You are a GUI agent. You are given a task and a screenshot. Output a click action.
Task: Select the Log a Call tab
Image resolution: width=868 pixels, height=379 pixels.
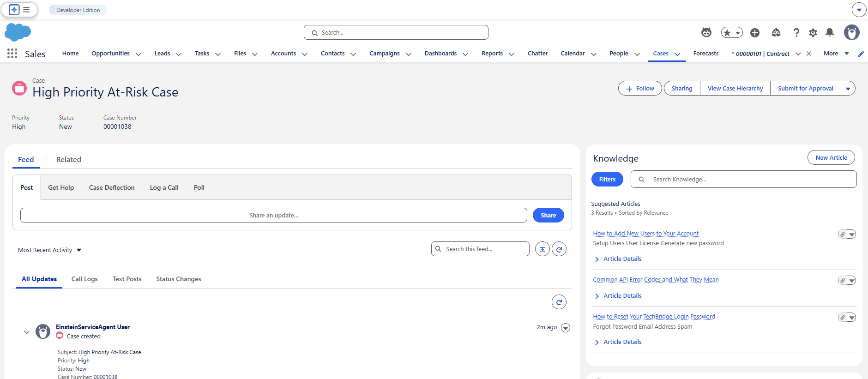tap(164, 187)
